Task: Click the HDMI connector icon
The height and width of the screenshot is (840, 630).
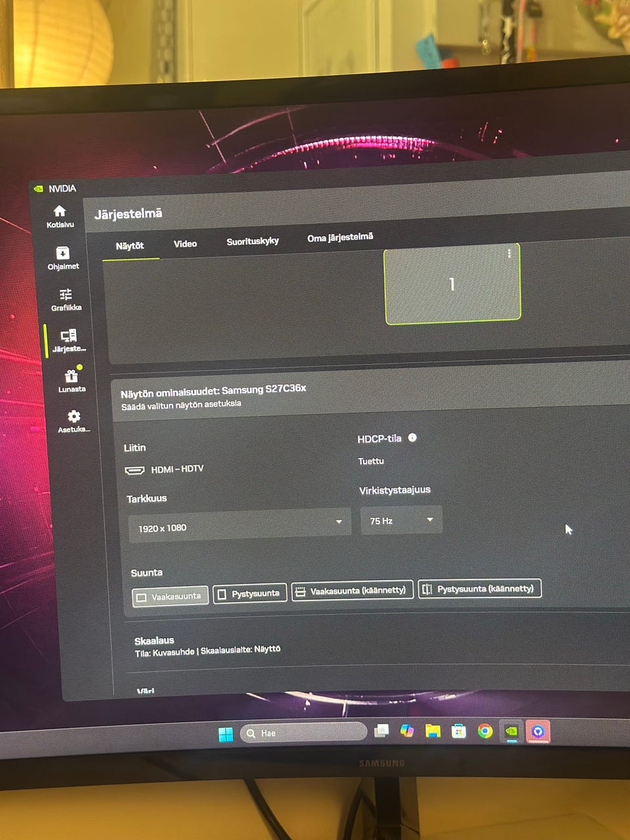Action: [135, 471]
